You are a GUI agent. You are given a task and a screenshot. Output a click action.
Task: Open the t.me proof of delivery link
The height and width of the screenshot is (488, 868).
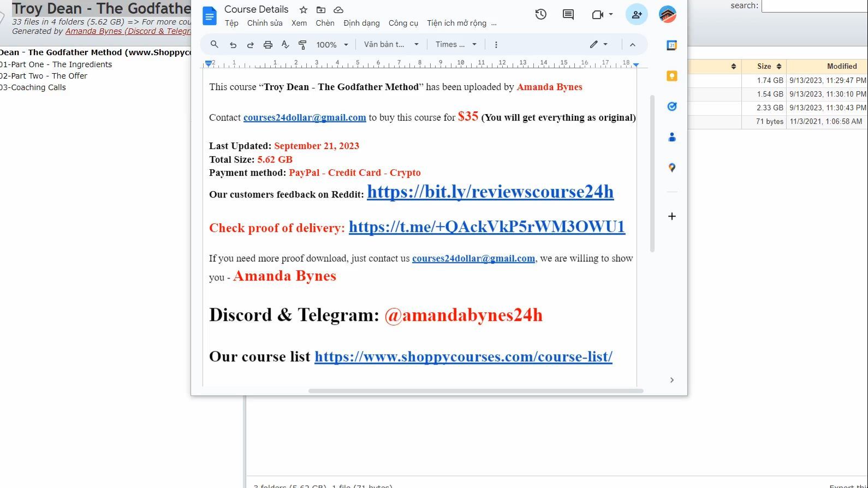point(487,227)
